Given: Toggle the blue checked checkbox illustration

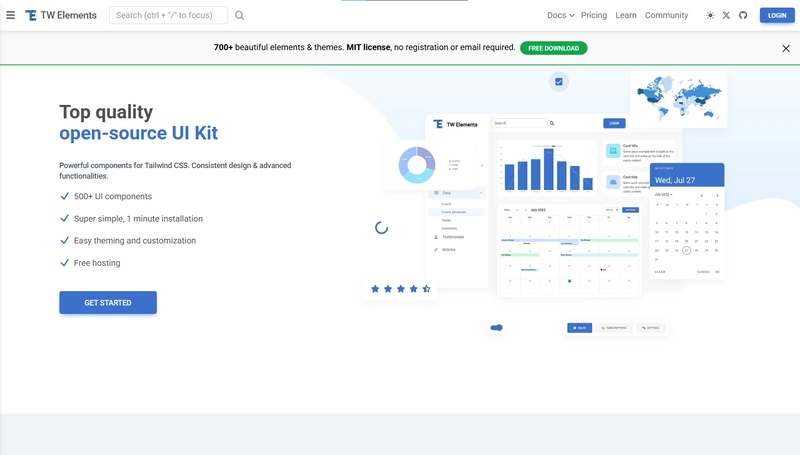Looking at the screenshot, I should pyautogui.click(x=559, y=82).
